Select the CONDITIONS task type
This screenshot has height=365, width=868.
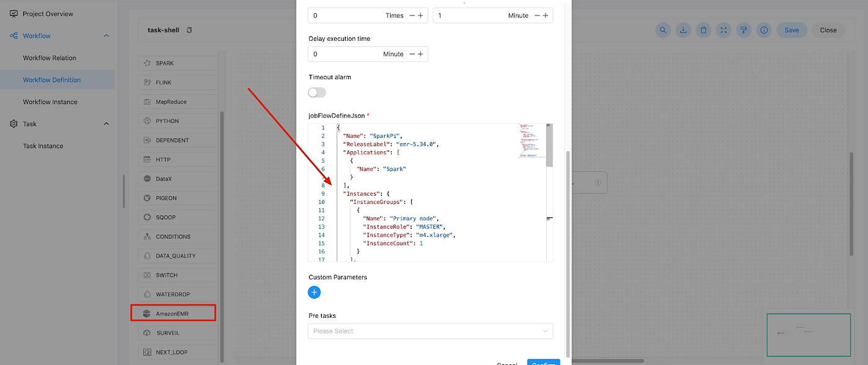click(x=178, y=236)
